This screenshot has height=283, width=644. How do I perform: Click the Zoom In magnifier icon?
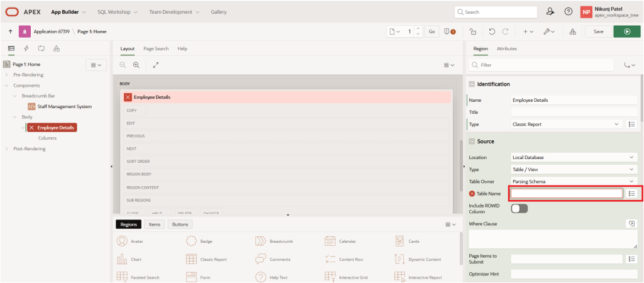(x=136, y=65)
